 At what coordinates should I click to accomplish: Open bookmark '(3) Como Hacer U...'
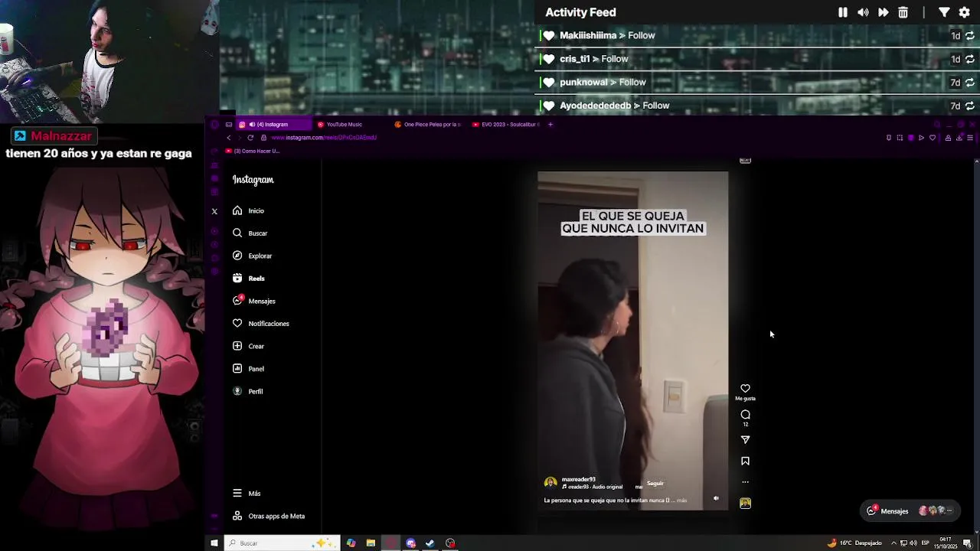pos(253,151)
